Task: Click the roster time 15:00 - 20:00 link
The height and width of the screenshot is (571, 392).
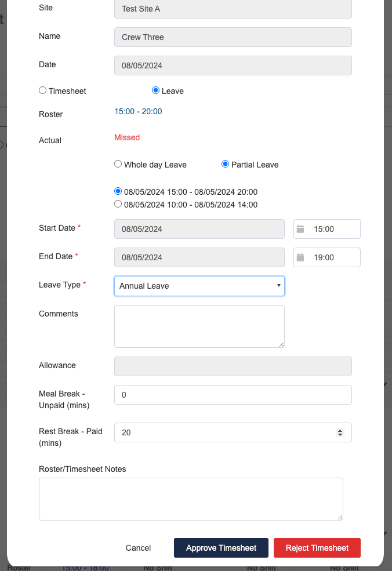Action: (x=138, y=111)
